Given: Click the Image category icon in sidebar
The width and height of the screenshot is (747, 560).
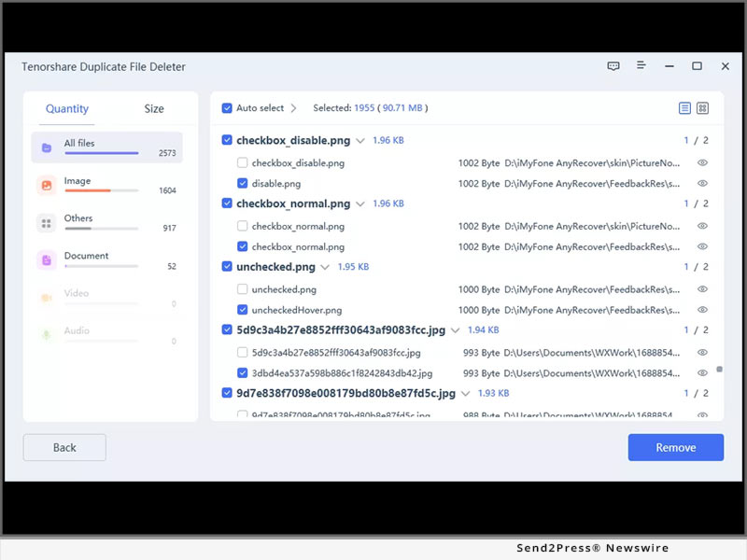Looking at the screenshot, I should click(x=46, y=185).
